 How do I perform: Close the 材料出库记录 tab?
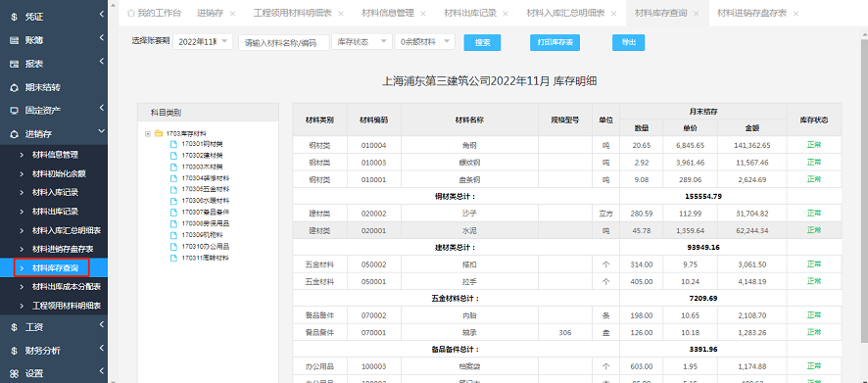506,14
